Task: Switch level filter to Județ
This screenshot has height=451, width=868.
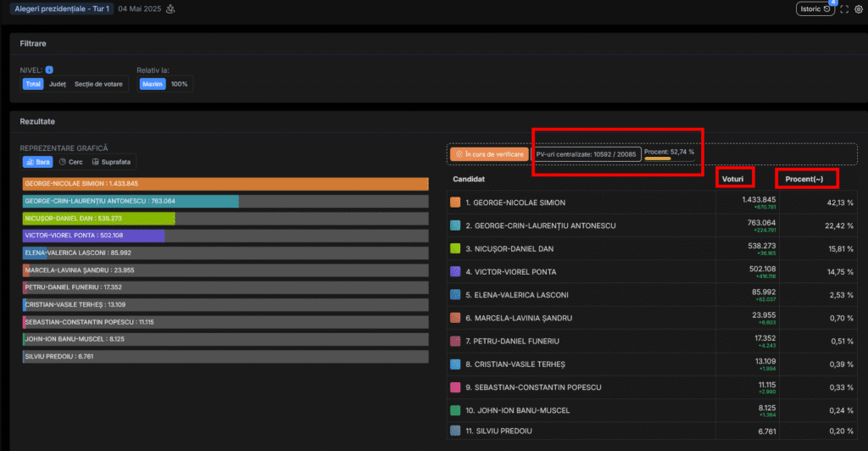Action: [x=57, y=84]
